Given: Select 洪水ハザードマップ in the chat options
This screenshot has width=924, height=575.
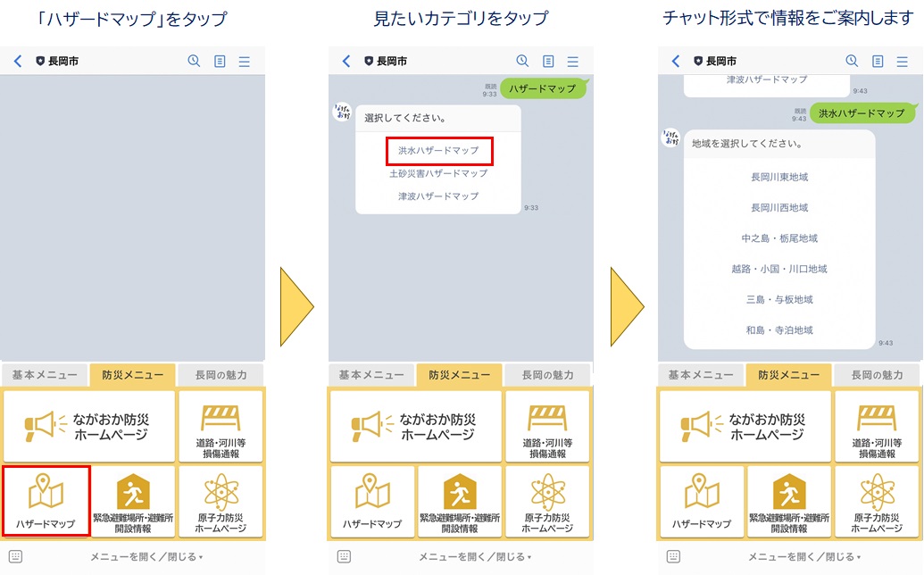Looking at the screenshot, I should pyautogui.click(x=439, y=151).
